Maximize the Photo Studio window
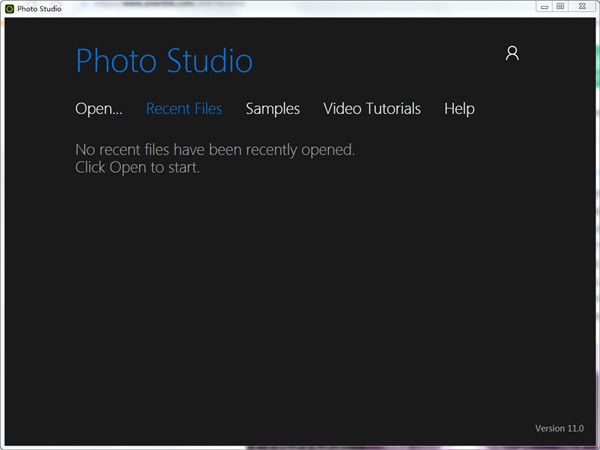 pos(560,7)
